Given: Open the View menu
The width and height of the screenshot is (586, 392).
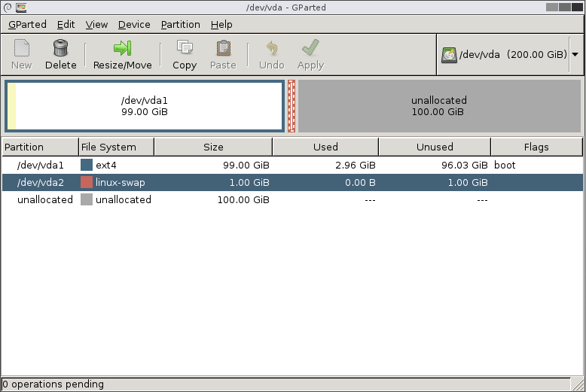Looking at the screenshot, I should (96, 25).
